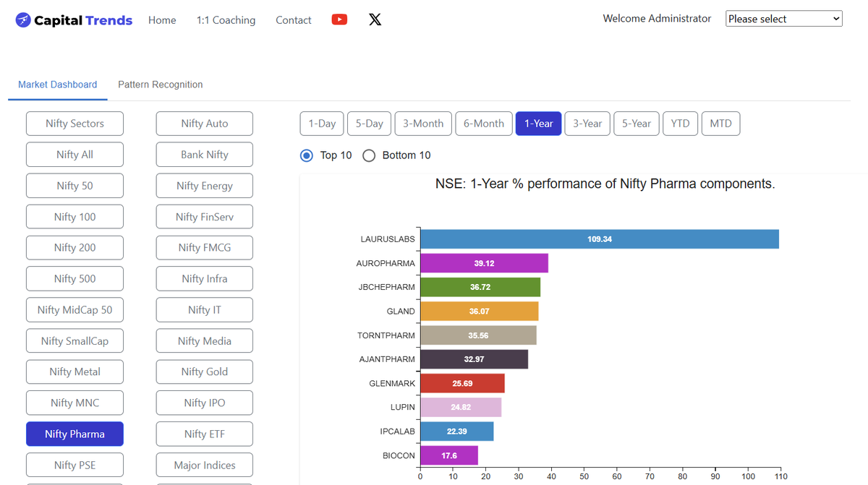This screenshot has width=868, height=485.
Task: Open the Contact page
Action: pos(294,20)
